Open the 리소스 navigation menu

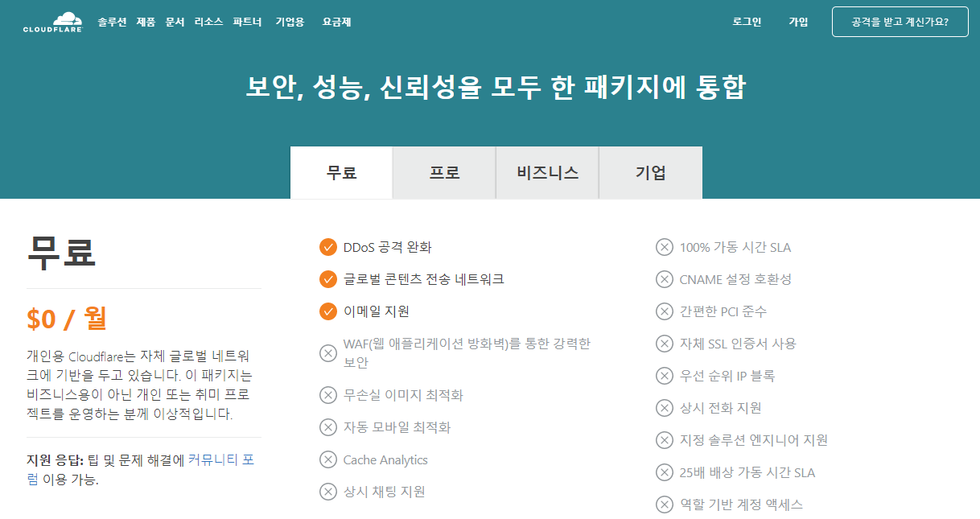[x=208, y=22]
